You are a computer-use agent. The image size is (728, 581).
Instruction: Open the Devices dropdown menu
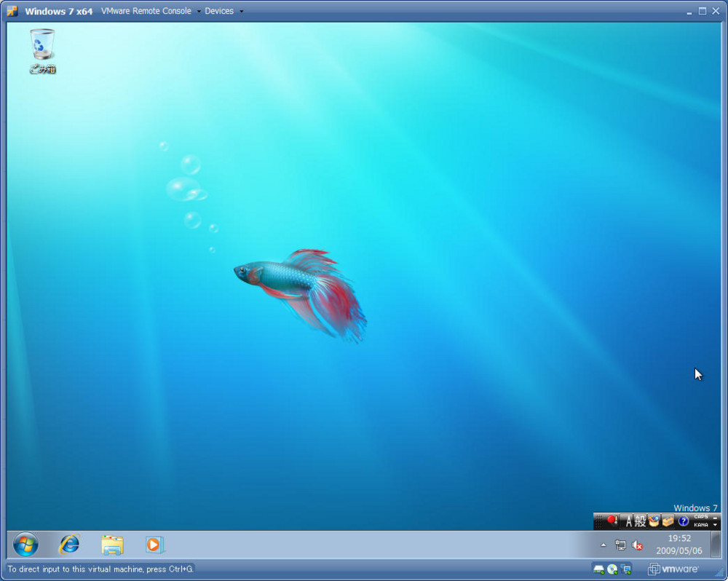(219, 11)
